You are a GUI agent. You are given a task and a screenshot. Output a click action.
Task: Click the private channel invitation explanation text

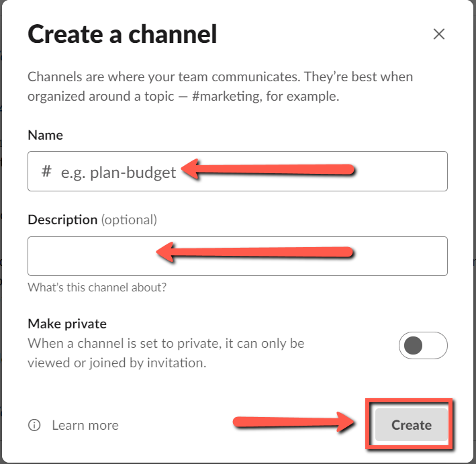(x=166, y=353)
